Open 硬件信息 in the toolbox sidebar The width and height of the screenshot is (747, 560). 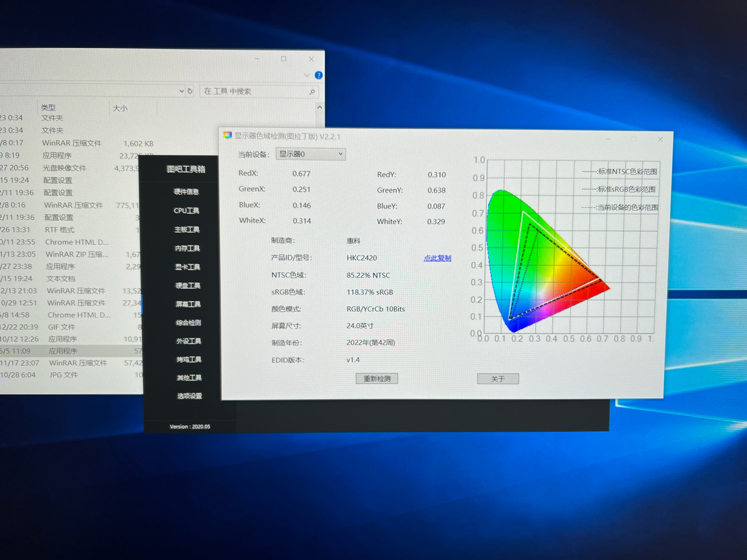coord(186,192)
